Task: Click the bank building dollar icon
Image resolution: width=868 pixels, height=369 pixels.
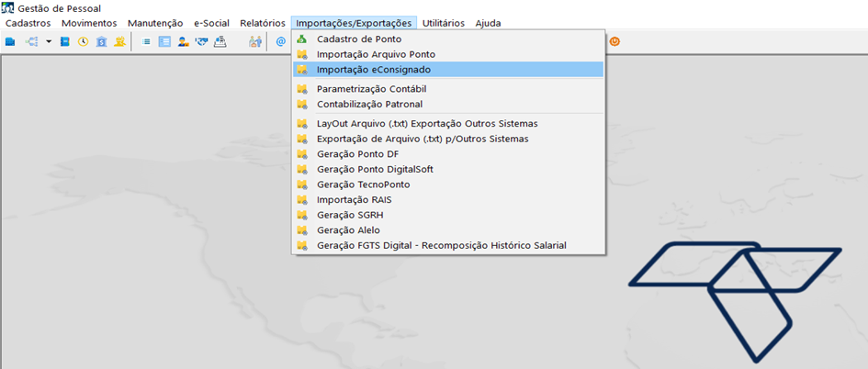Action: coord(101,41)
